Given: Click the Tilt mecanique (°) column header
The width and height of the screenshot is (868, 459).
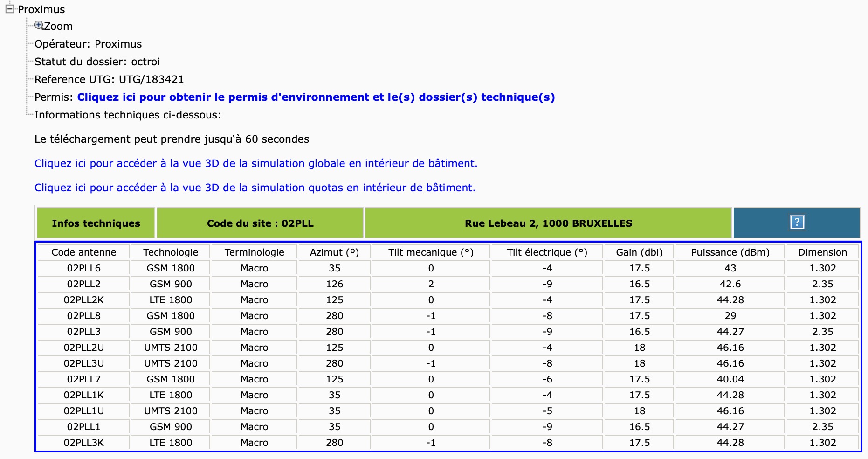Looking at the screenshot, I should click(431, 252).
